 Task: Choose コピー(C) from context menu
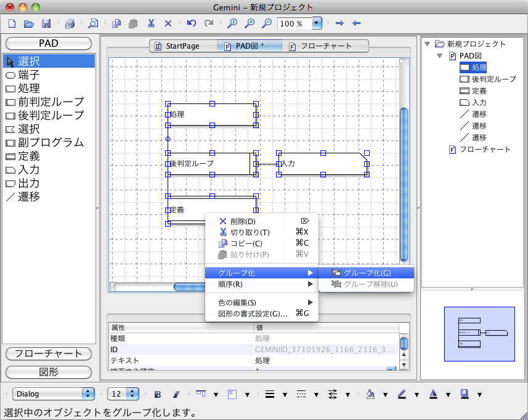[262, 243]
